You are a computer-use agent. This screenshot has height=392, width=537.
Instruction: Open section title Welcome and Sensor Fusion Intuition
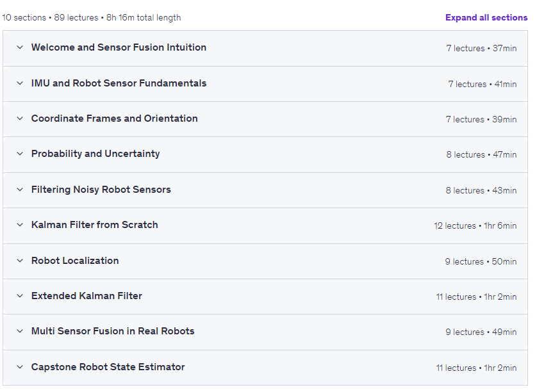119,47
